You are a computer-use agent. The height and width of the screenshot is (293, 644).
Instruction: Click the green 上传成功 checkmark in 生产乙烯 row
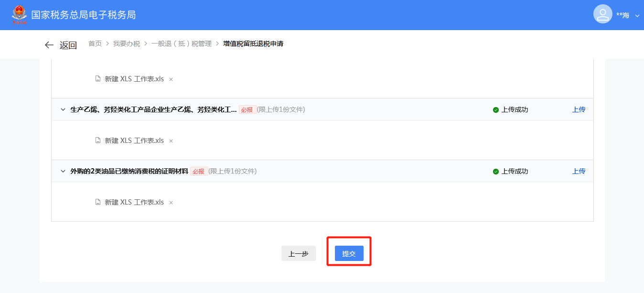click(x=496, y=110)
